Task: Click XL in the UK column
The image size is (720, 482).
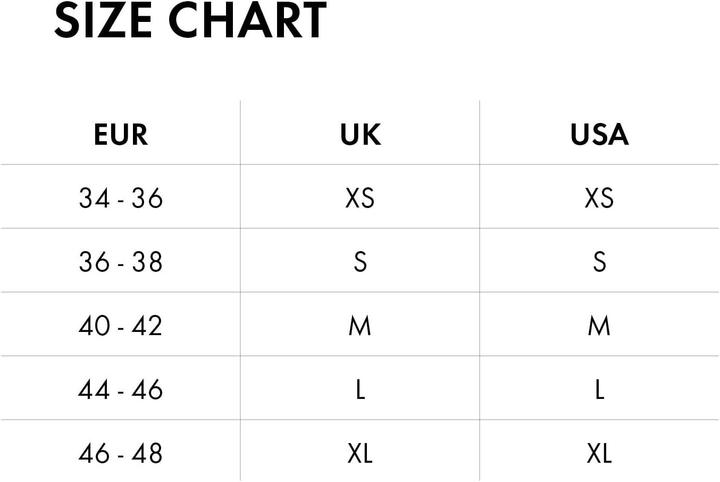Action: [x=360, y=453]
